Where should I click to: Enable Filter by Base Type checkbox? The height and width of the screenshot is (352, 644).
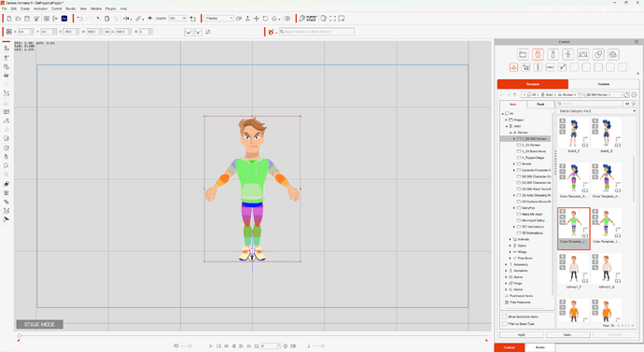[504, 324]
